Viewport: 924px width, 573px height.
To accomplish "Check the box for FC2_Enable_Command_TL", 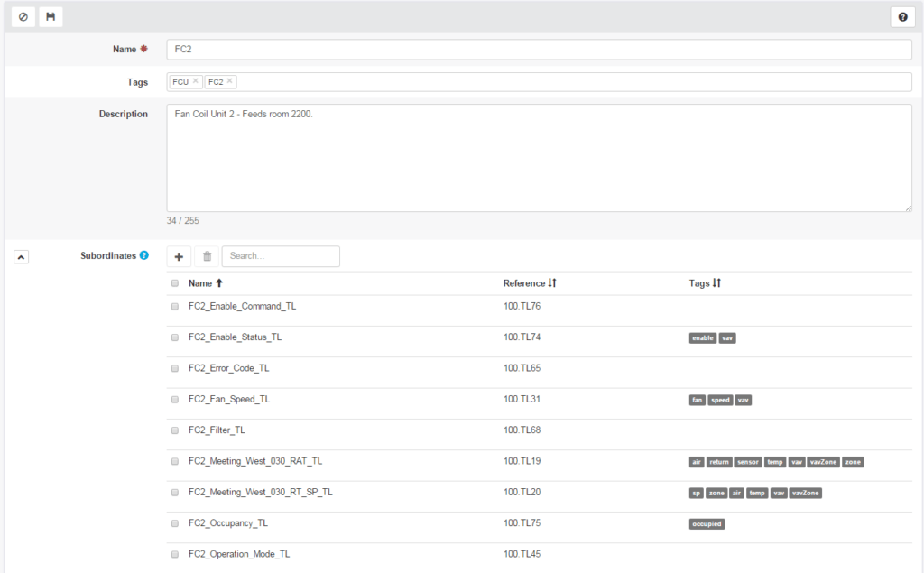I will coord(175,307).
